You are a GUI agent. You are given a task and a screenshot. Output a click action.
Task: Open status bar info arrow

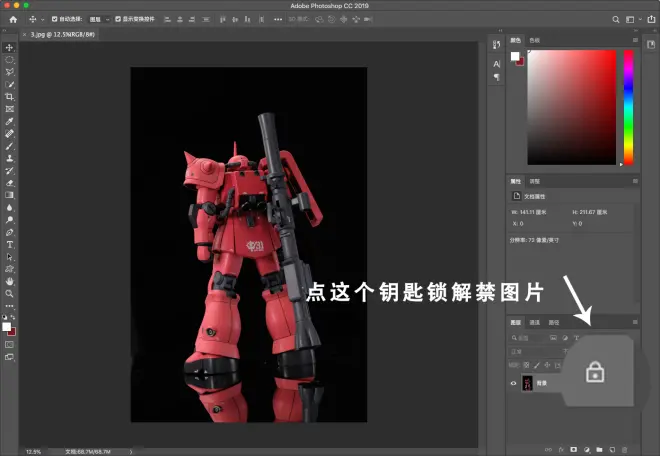[131, 452]
